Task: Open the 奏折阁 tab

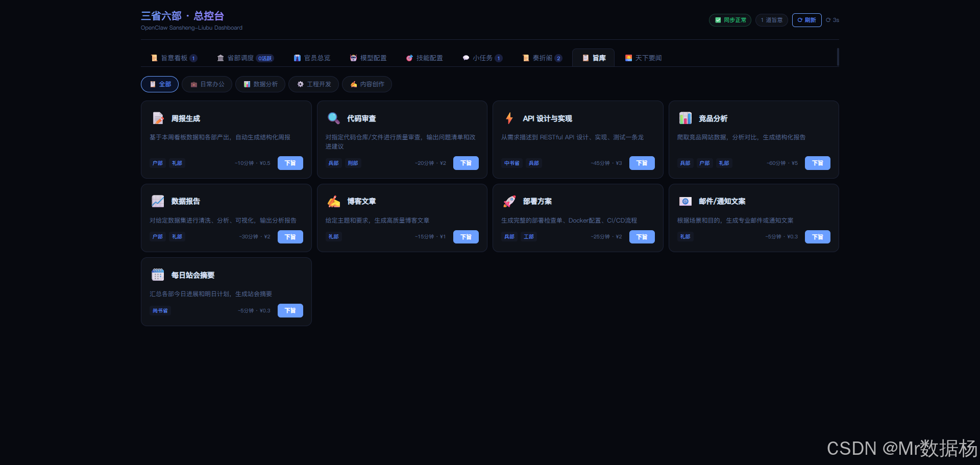Action: pyautogui.click(x=542, y=58)
